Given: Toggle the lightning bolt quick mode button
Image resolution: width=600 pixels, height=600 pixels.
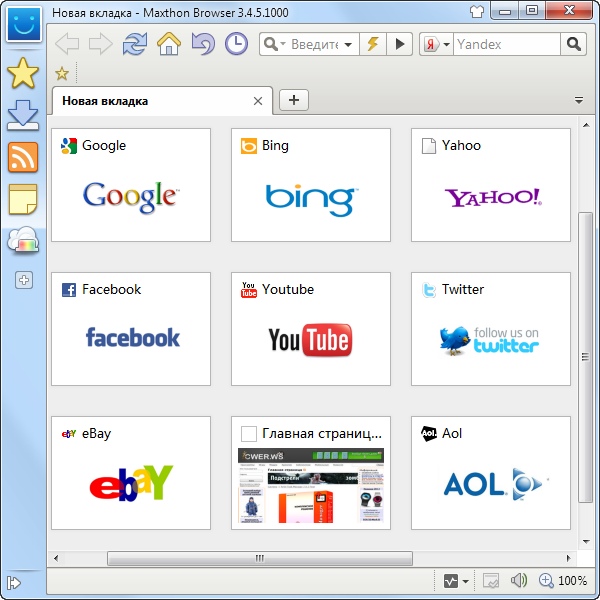Looking at the screenshot, I should pyautogui.click(x=372, y=44).
